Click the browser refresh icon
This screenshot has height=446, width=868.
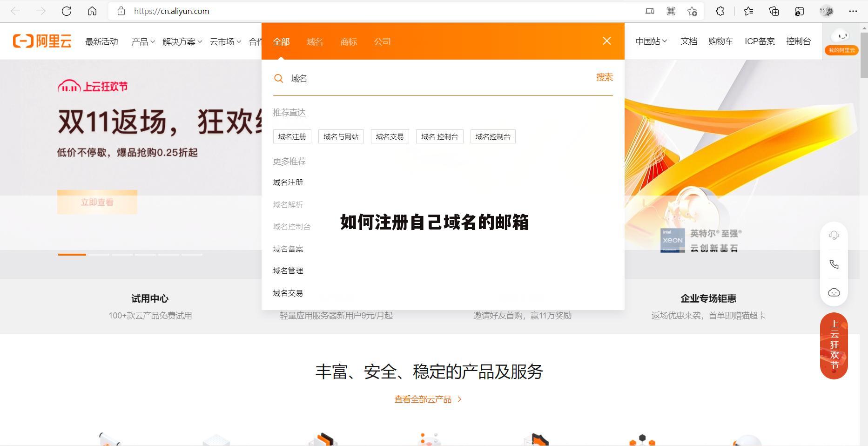coord(67,11)
